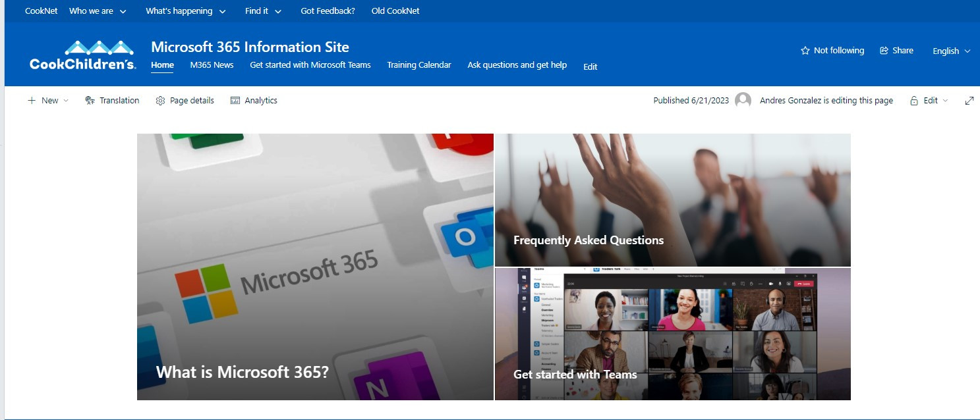Click Edit in the site navigation

coord(591,66)
